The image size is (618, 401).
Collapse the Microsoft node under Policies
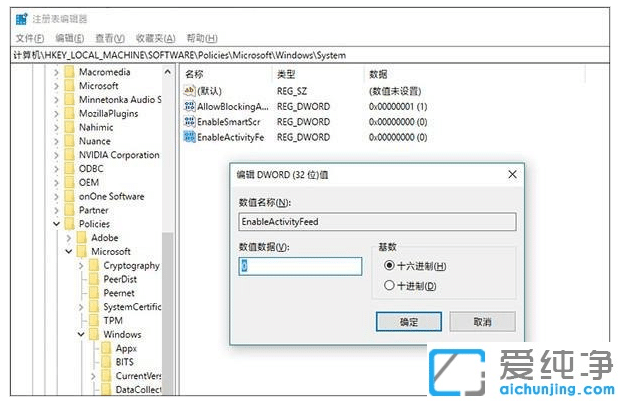tap(69, 252)
